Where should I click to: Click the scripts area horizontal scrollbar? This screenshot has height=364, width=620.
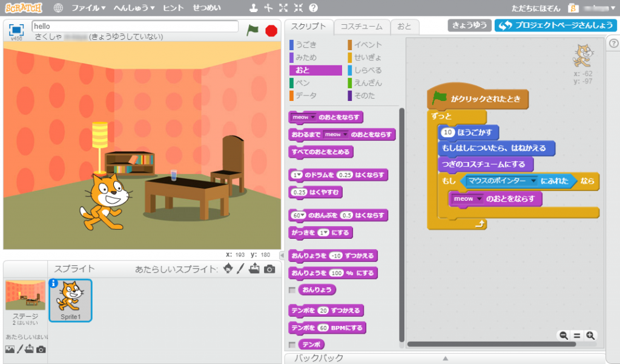pyautogui.click(x=491, y=344)
